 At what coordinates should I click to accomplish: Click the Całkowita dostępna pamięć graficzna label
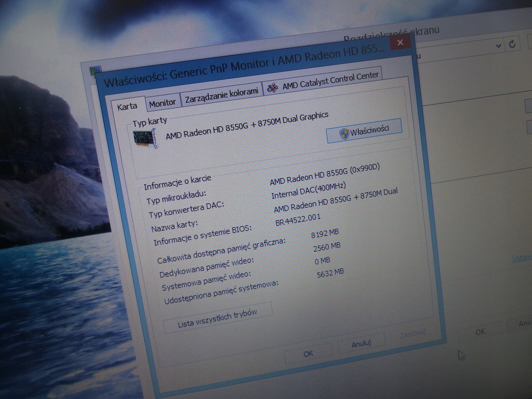221,251
